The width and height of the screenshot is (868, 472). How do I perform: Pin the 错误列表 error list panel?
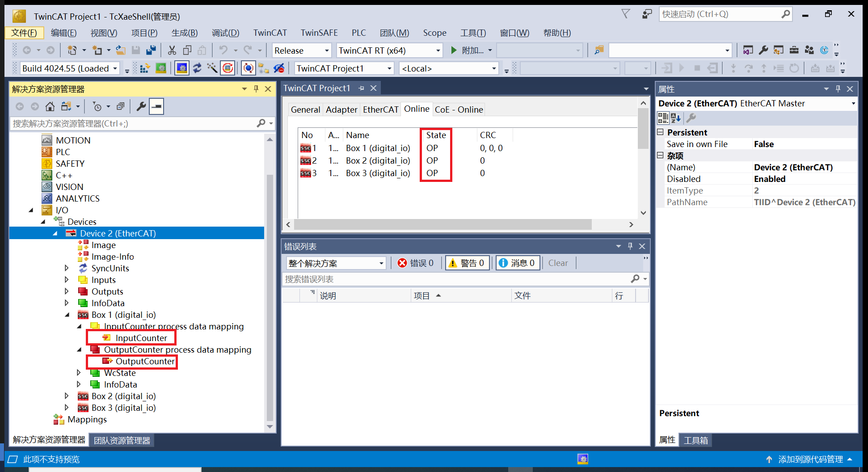pyautogui.click(x=630, y=246)
